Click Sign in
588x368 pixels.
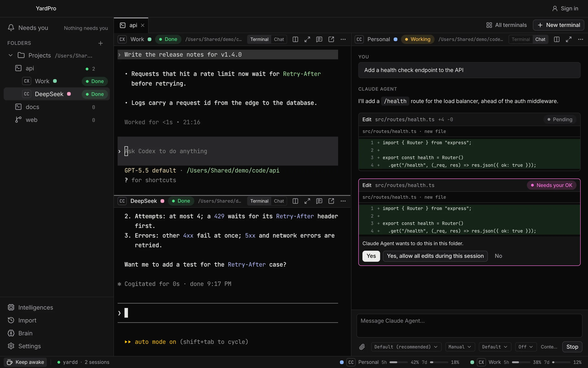pyautogui.click(x=565, y=9)
